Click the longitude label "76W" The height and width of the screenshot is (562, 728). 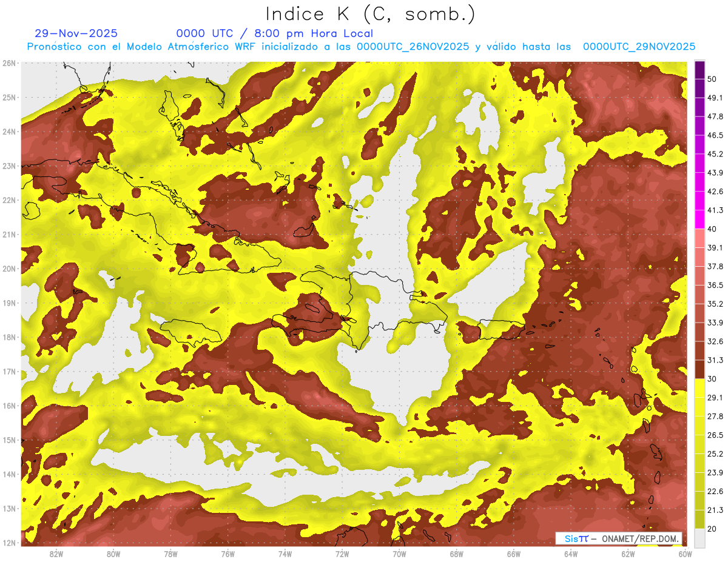[x=228, y=554]
